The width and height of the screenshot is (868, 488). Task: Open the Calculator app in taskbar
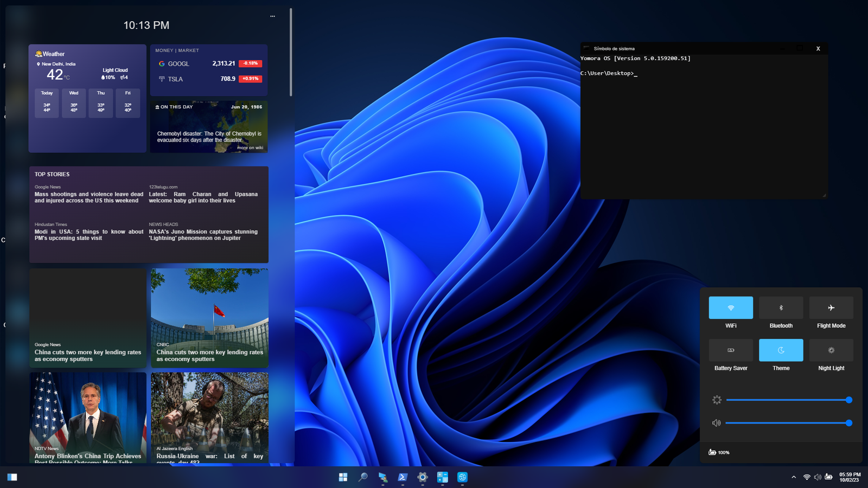point(443,477)
